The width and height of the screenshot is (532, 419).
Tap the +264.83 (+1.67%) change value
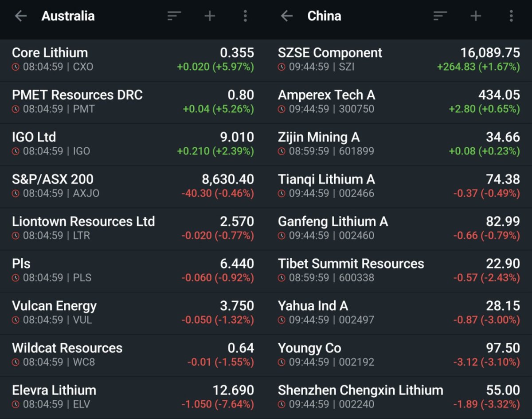(478, 67)
